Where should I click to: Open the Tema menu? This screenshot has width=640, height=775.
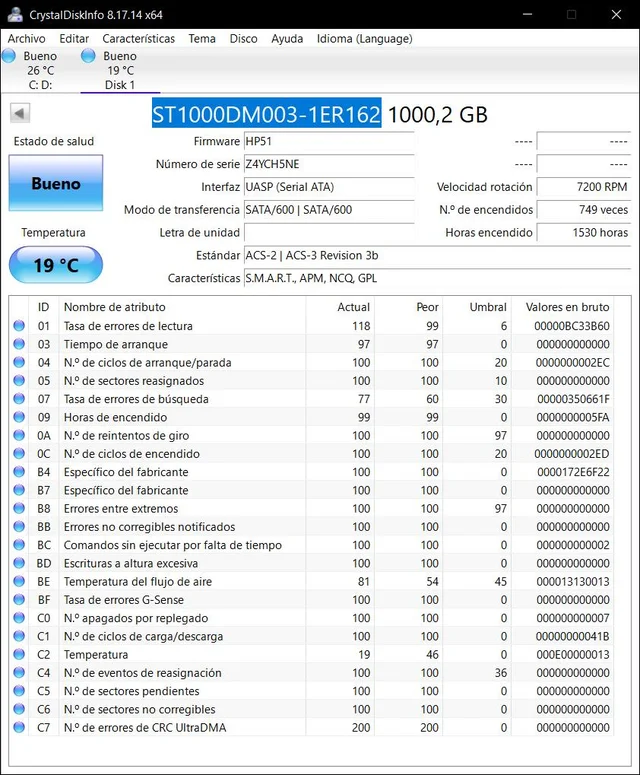[x=202, y=39]
